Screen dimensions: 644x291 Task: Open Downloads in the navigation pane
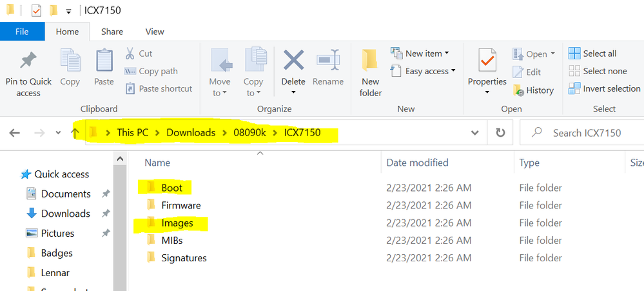(65, 214)
